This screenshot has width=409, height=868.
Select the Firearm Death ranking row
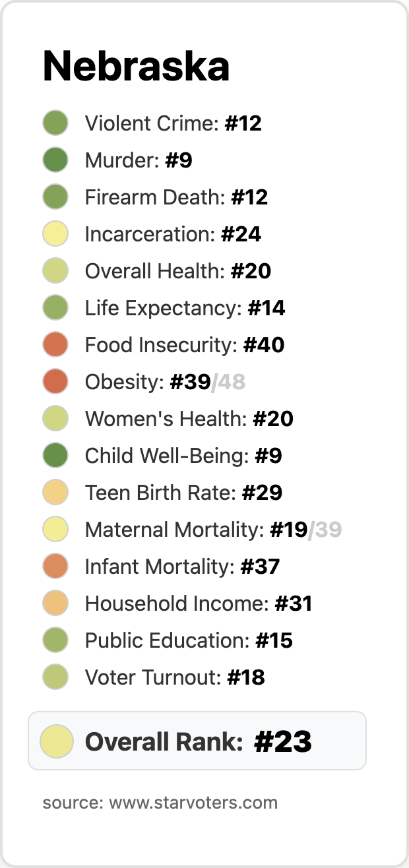click(x=176, y=197)
